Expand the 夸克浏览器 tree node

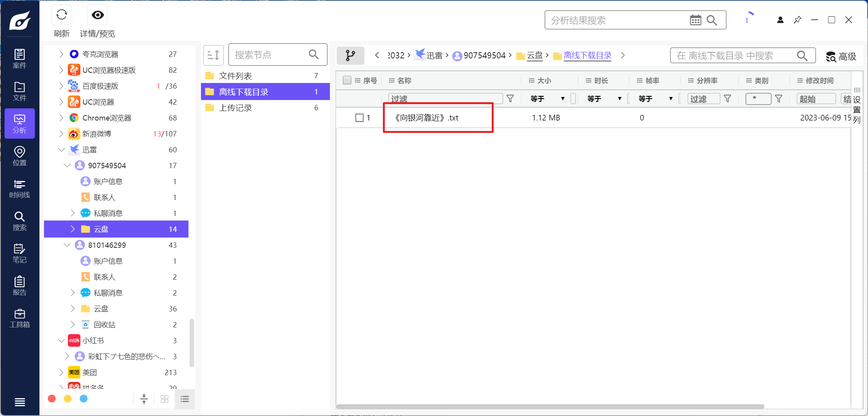(x=61, y=54)
